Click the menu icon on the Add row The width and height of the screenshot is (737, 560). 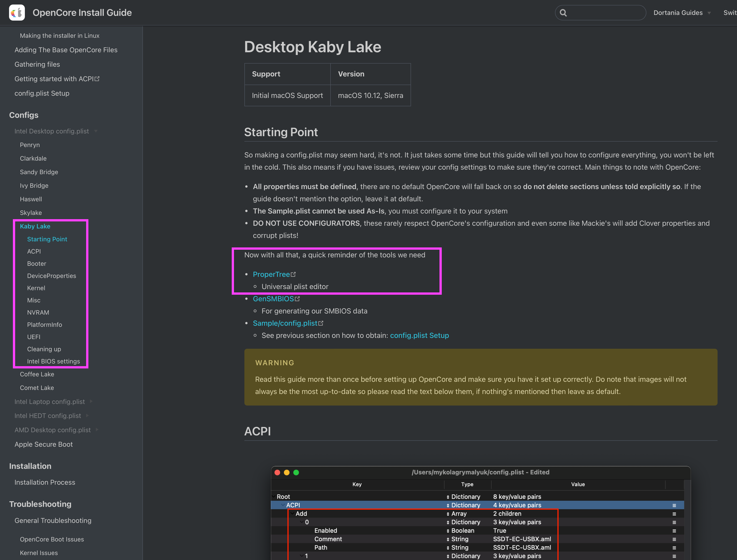674,514
